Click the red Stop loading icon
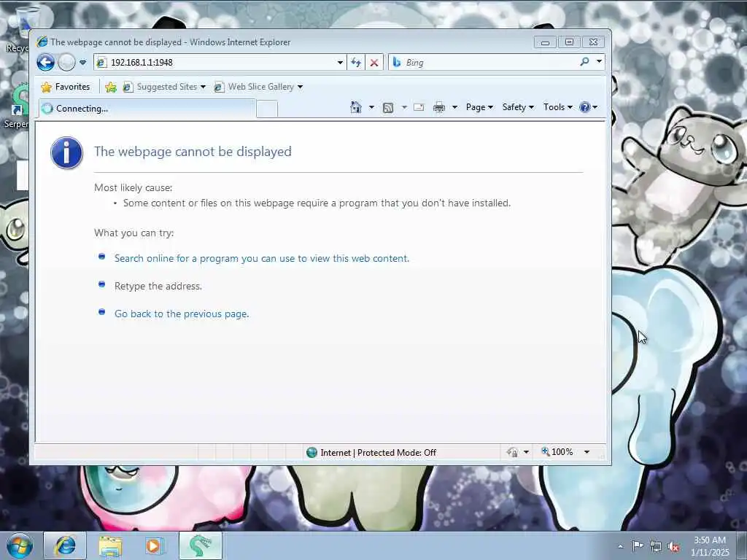Image resolution: width=747 pixels, height=560 pixels. [x=374, y=63]
